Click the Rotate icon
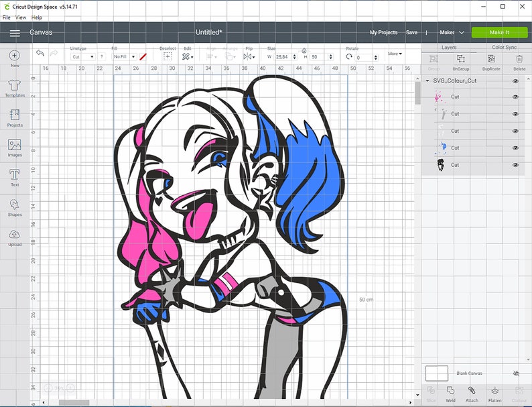The width and height of the screenshot is (532, 407). click(349, 57)
